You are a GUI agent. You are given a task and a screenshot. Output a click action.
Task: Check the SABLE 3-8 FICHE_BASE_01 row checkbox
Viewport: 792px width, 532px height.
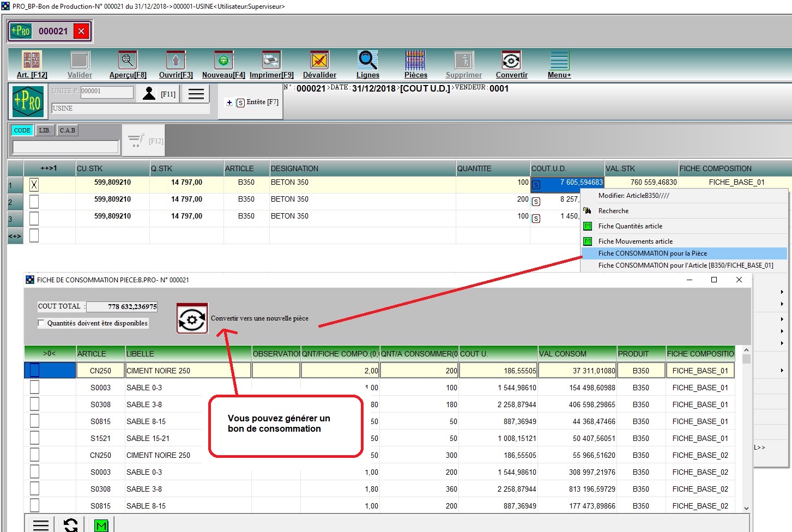point(34,404)
